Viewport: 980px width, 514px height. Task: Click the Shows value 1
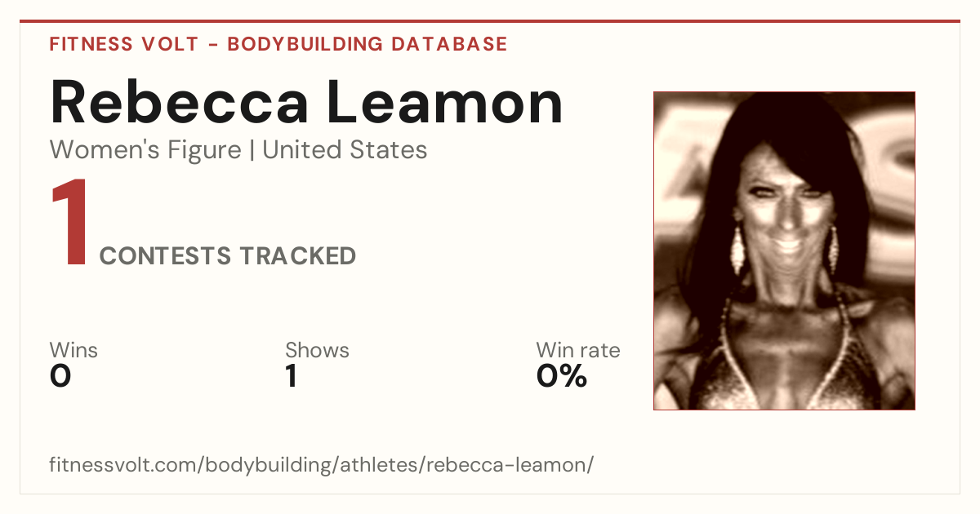tap(292, 376)
